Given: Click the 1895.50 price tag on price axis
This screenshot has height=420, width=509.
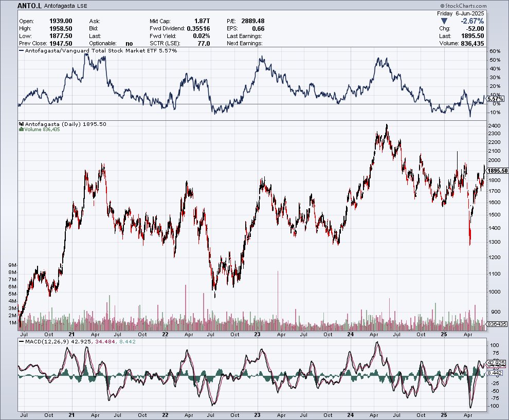Looking at the screenshot, I should 497,171.
